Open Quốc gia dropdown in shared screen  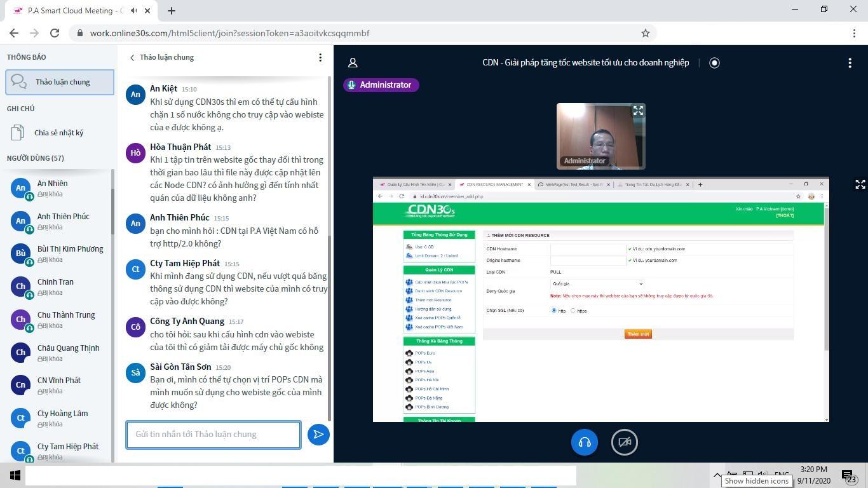coord(597,284)
